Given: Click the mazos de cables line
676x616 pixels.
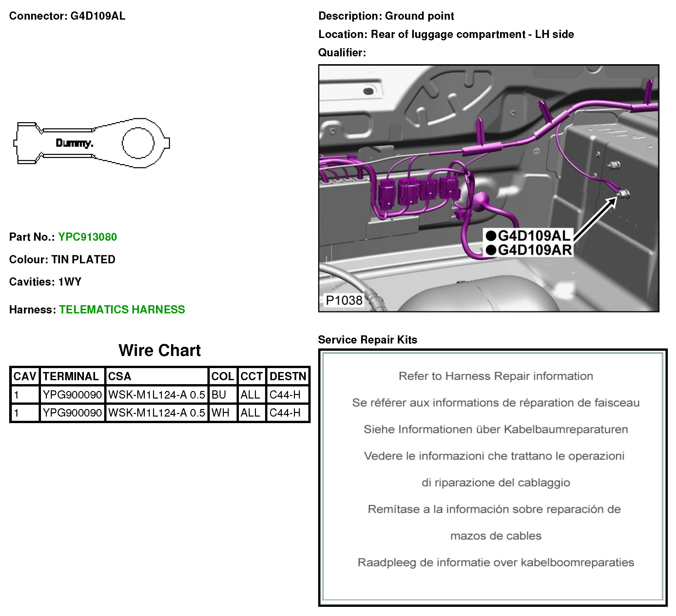Looking at the screenshot, I should 495,536.
